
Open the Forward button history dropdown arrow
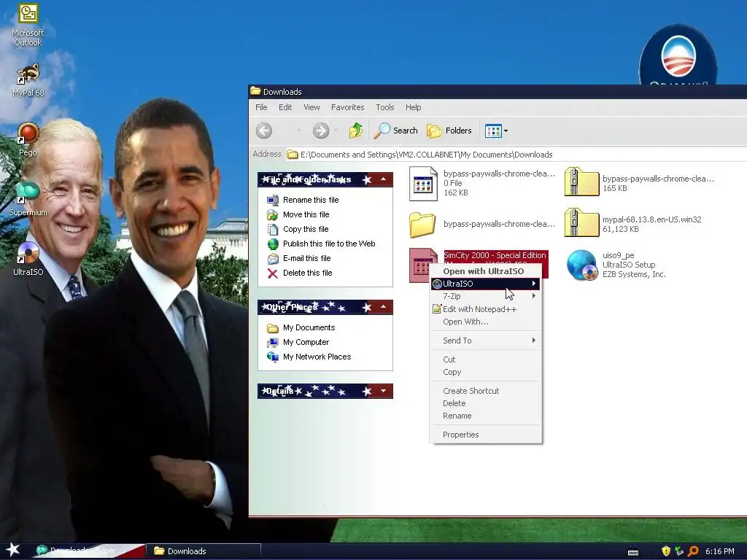336,131
